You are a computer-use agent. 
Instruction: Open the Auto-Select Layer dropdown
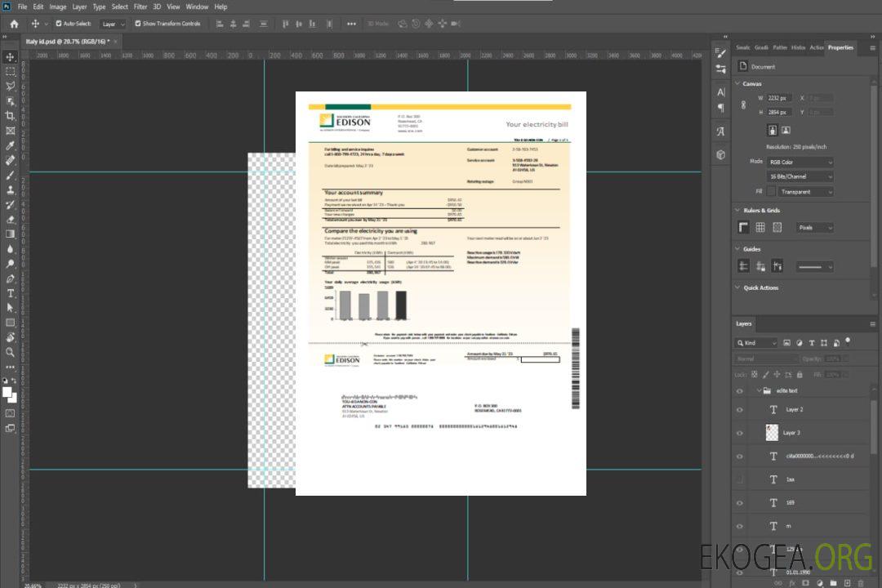click(113, 24)
